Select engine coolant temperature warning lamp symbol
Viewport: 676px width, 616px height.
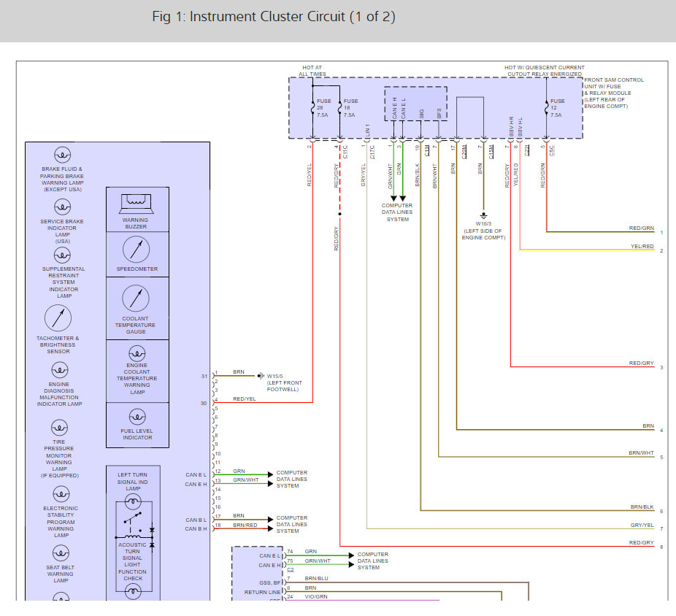(137, 354)
